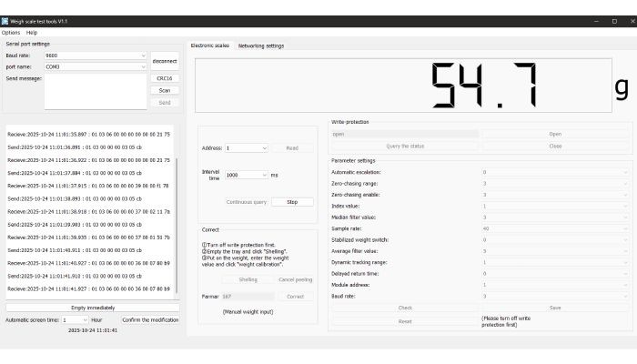Expand the Index value dropdown

555,206
